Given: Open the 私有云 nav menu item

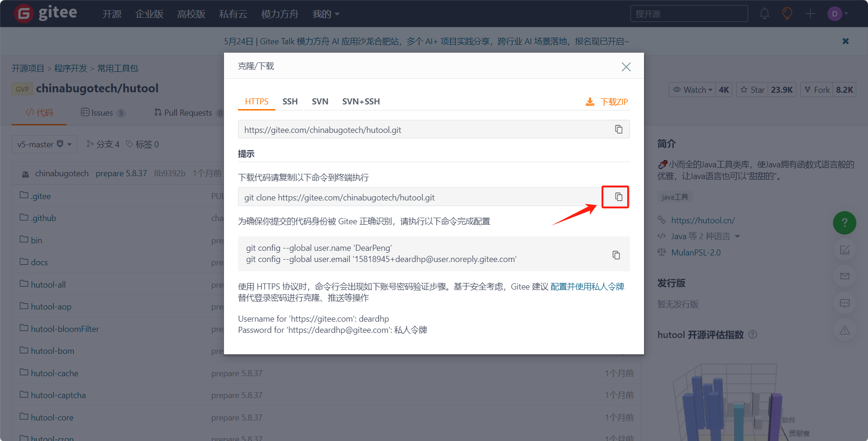Looking at the screenshot, I should 233,14.
